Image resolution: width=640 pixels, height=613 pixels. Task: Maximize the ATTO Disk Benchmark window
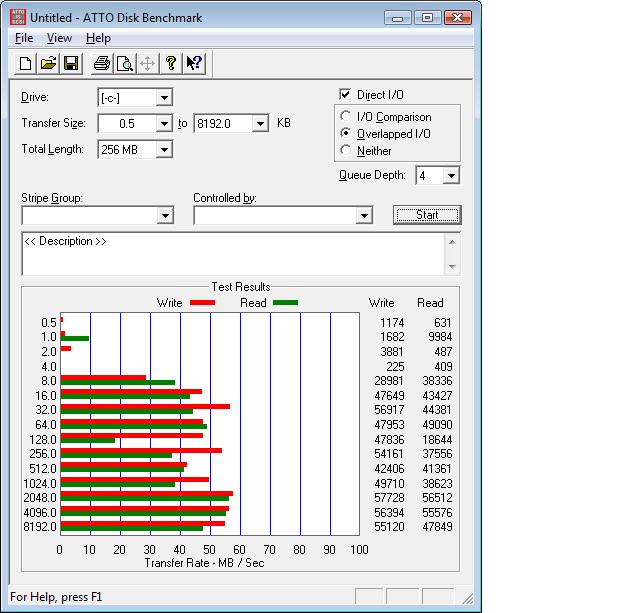click(x=427, y=18)
